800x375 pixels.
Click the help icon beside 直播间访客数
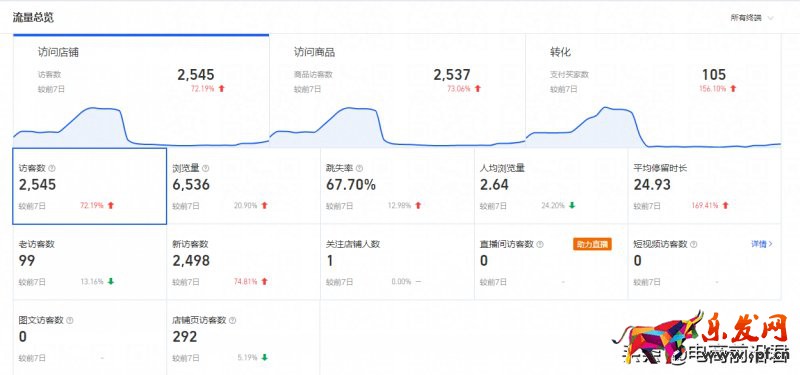pos(540,244)
